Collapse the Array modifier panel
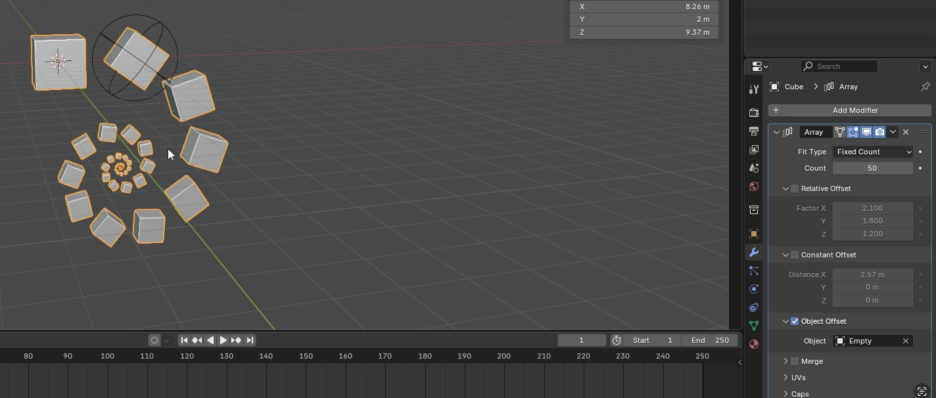This screenshot has height=398, width=936. coord(777,132)
